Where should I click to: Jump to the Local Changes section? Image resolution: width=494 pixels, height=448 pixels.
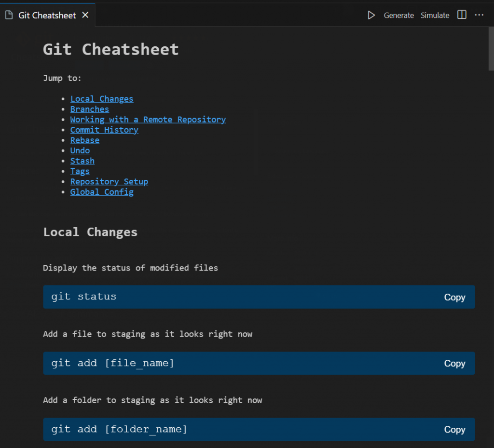[102, 99]
